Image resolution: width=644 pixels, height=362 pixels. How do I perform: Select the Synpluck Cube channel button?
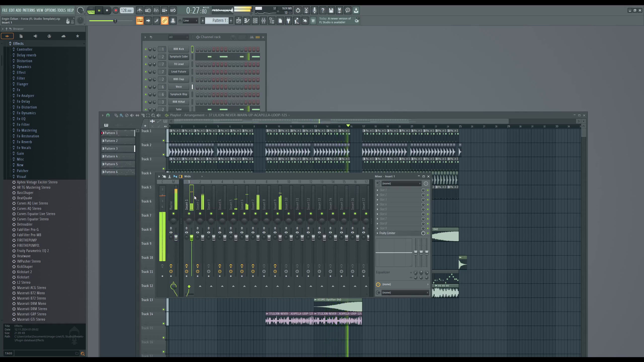(179, 57)
